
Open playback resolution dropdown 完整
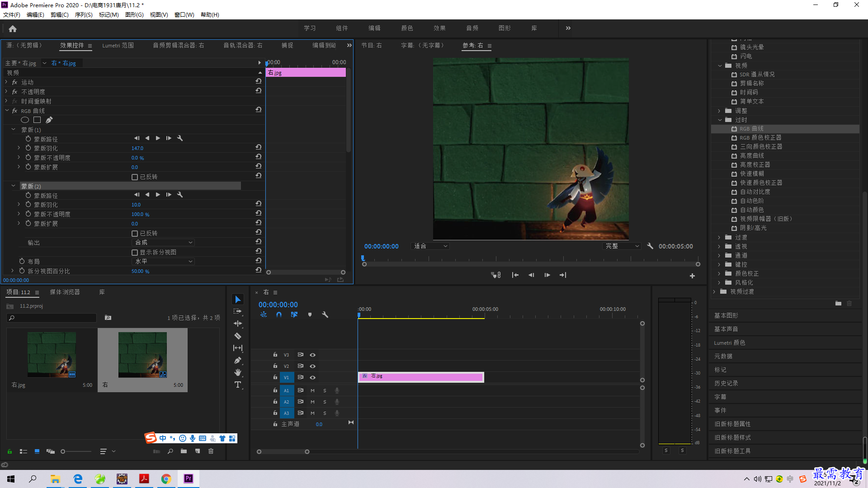(x=622, y=246)
